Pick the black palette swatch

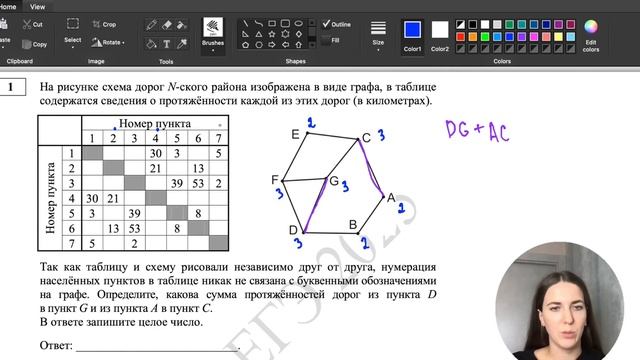tap(473, 24)
